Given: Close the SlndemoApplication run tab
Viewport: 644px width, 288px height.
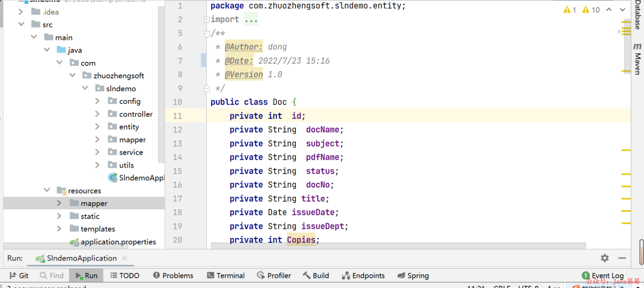Looking at the screenshot, I should (x=125, y=258).
